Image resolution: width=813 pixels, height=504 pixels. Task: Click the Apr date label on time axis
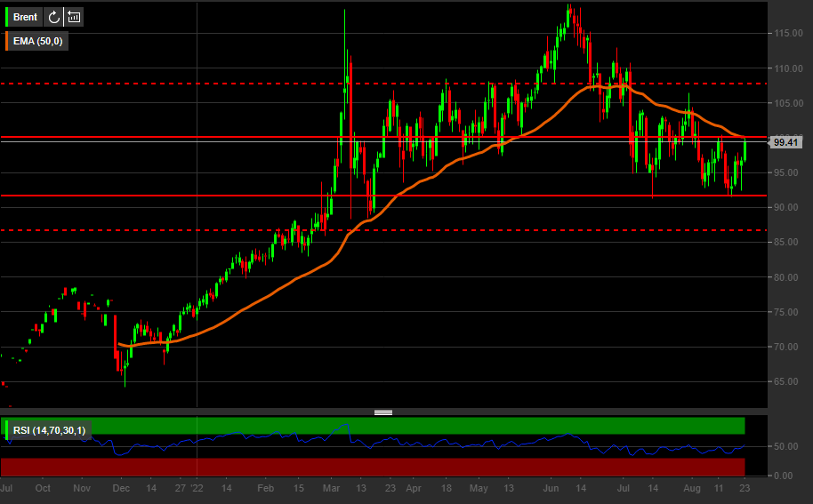point(414,488)
